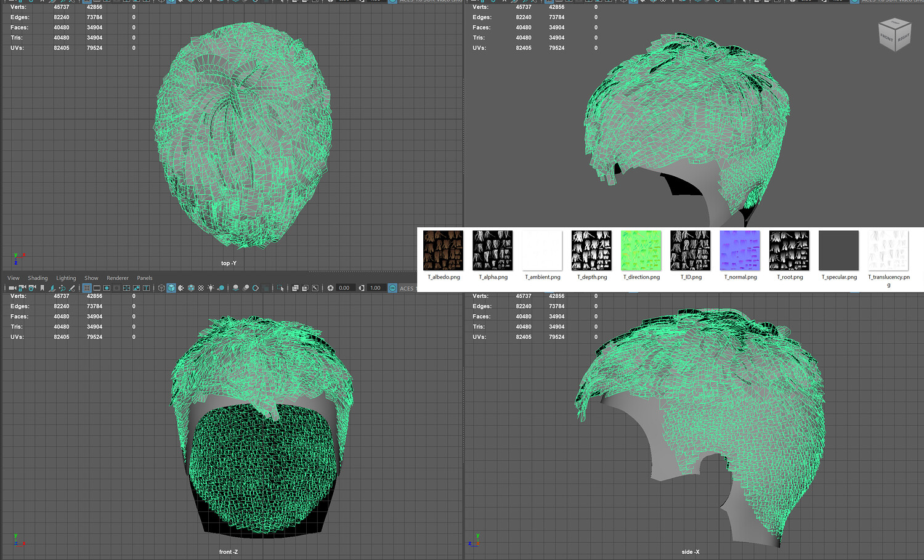
Task: Toggle the Safe Action overlay
Action: tap(136, 288)
